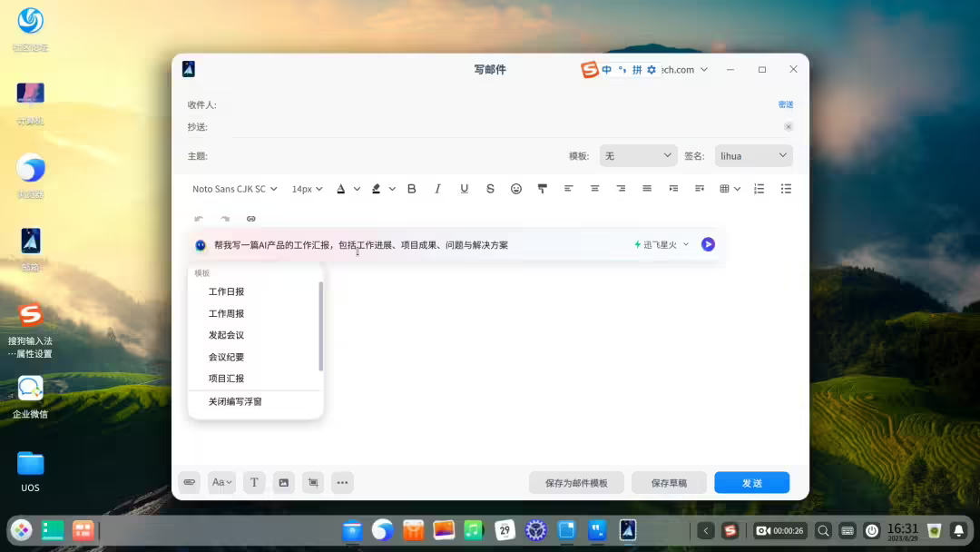The image size is (980, 552).
Task: Select 工作周报 from the template menu
Action: click(x=225, y=313)
